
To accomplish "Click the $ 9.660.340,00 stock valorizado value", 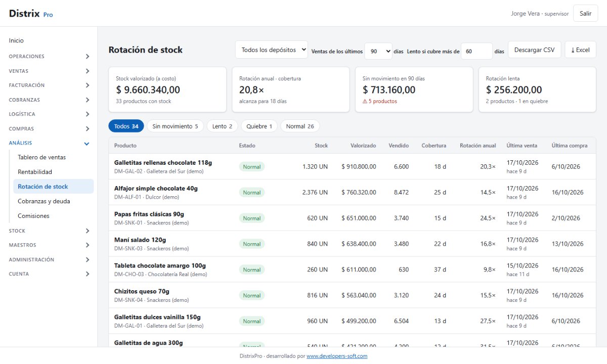I will (148, 90).
